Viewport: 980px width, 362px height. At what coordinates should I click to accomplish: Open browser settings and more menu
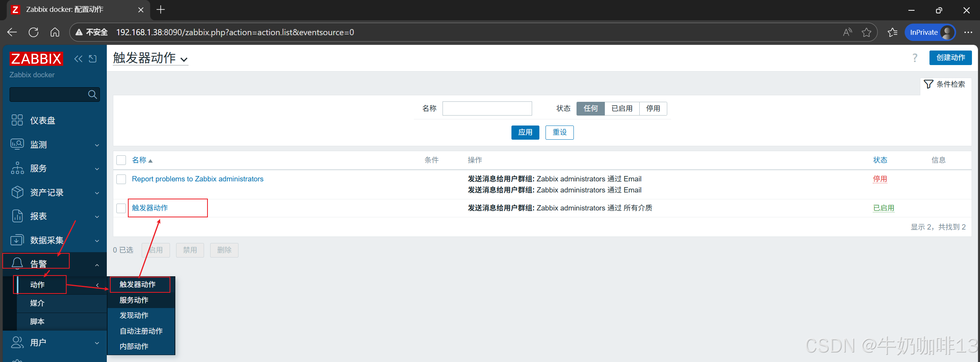[x=968, y=32]
